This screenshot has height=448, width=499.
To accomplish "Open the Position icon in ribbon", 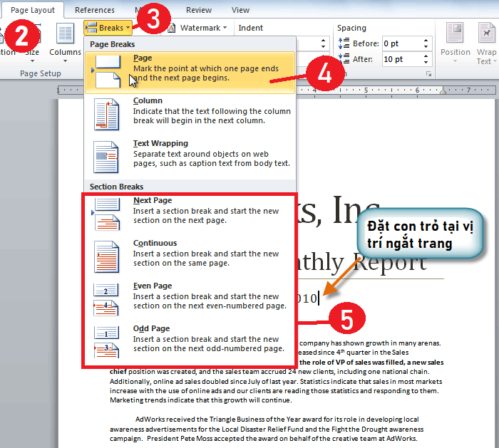I will coord(455,41).
